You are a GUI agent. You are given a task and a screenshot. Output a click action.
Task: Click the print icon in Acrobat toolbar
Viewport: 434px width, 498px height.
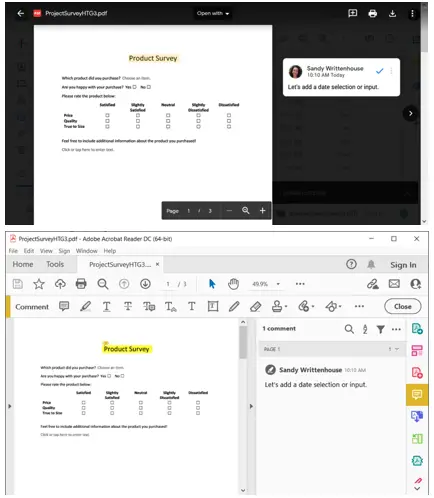point(81,284)
